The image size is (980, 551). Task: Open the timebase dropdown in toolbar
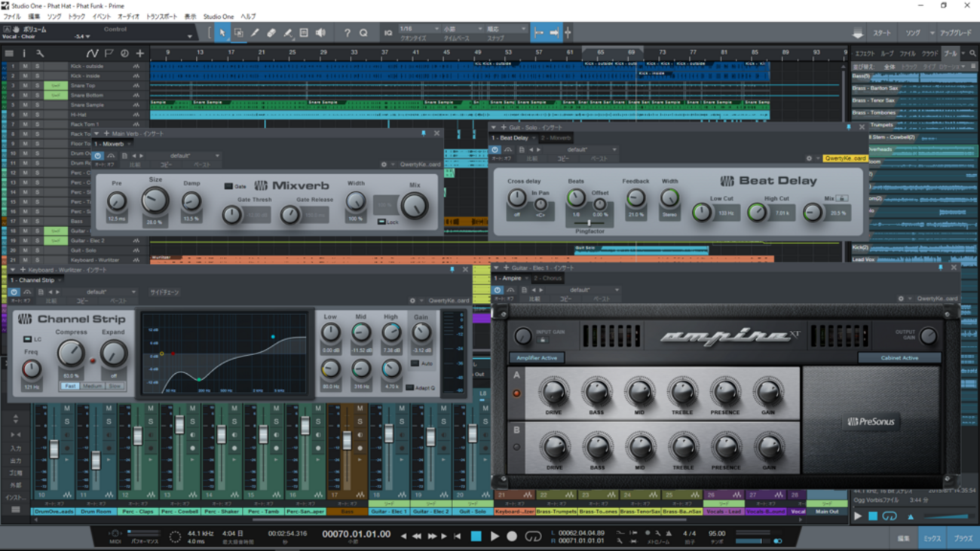tap(461, 29)
